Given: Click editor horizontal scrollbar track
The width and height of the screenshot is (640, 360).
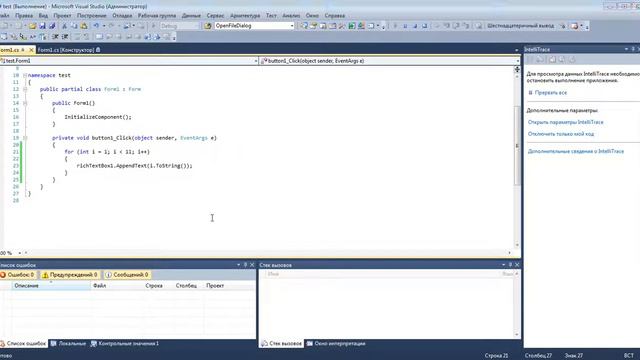Looking at the screenshot, I should point(267,253).
